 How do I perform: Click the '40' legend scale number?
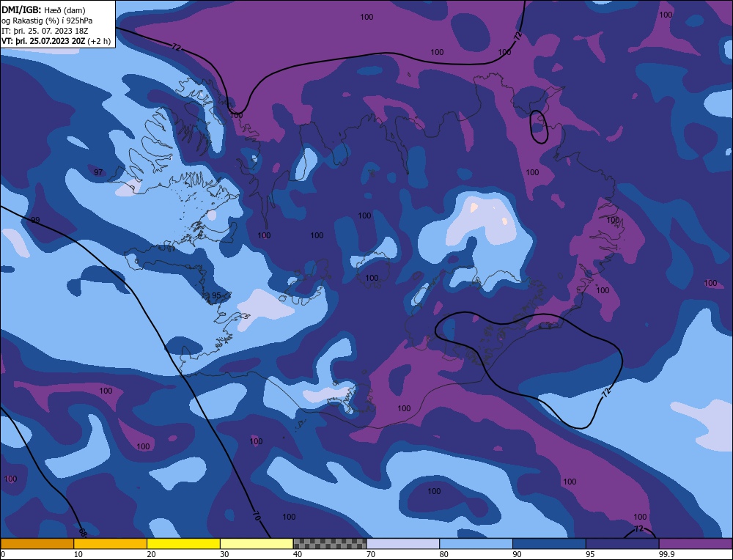[298, 554]
